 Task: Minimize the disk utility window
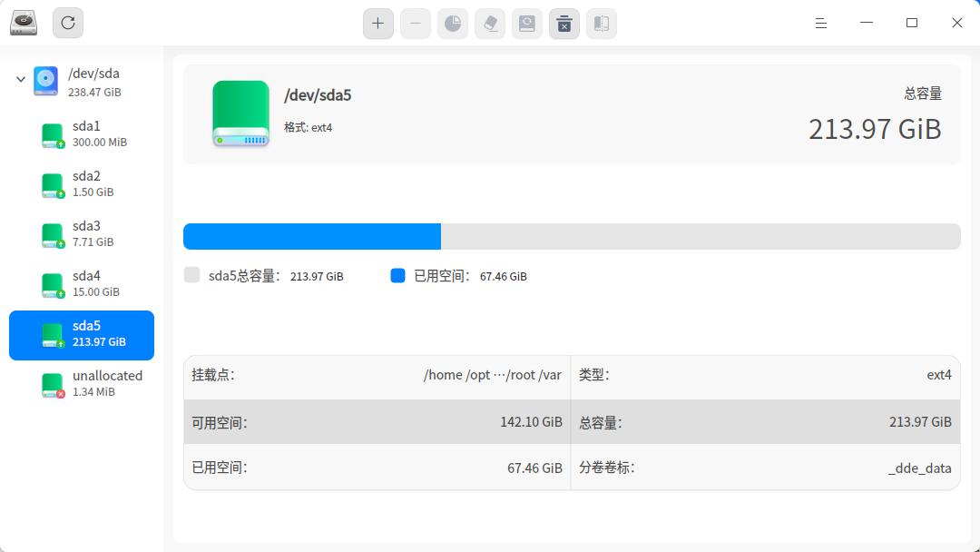[x=867, y=23]
